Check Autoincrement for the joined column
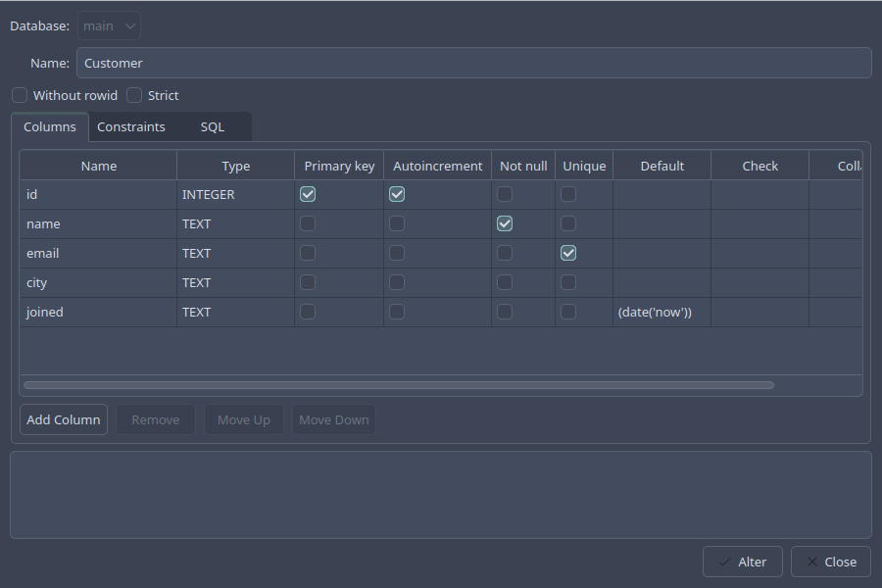 coord(397,312)
